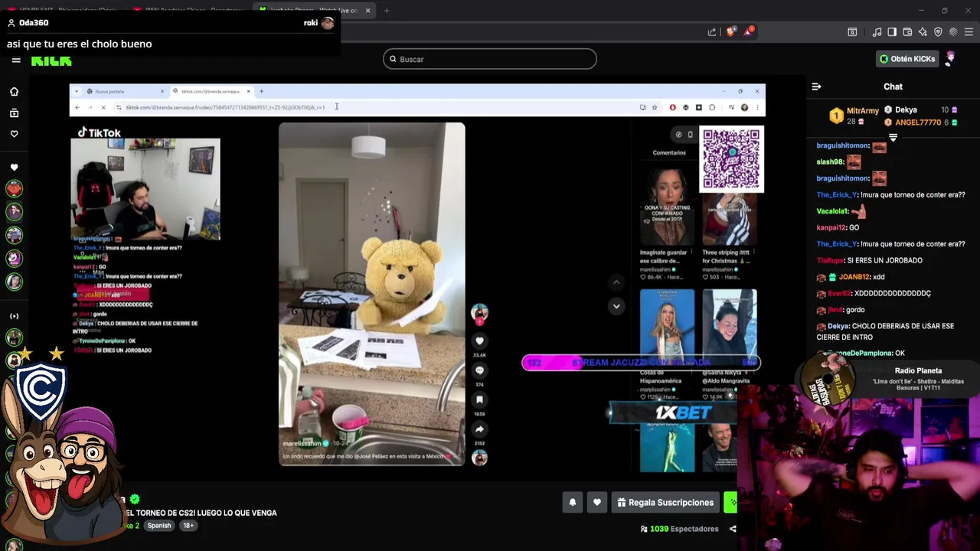Click TikTok share arrow icon in stream
The image size is (980, 551).
[x=479, y=429]
